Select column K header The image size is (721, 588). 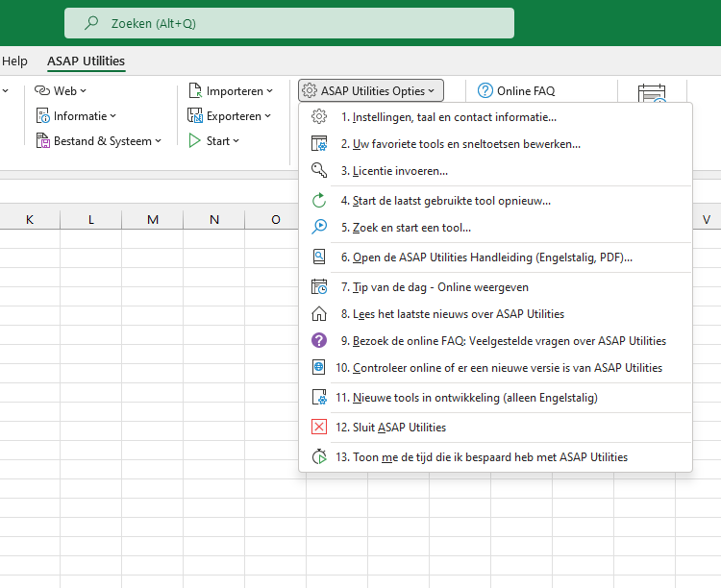[30, 219]
